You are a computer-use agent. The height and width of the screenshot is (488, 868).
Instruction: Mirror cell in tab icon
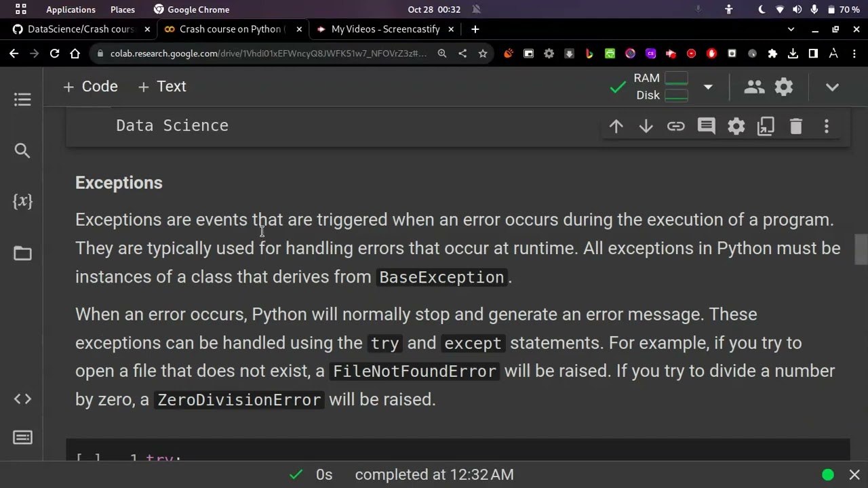766,126
